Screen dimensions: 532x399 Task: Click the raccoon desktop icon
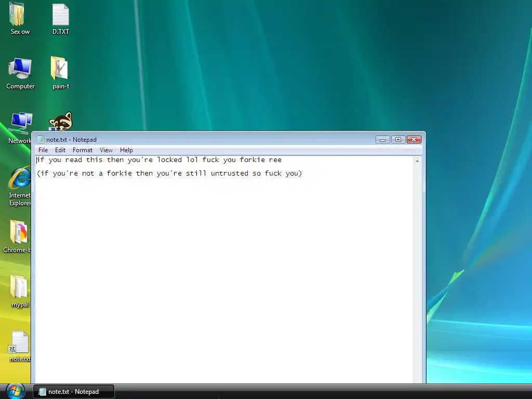click(60, 121)
